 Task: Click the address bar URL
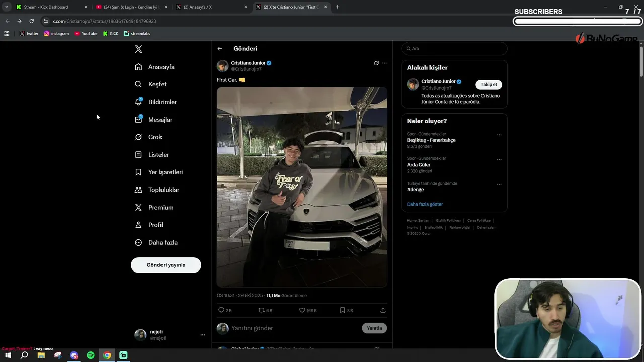pyautogui.click(x=104, y=21)
